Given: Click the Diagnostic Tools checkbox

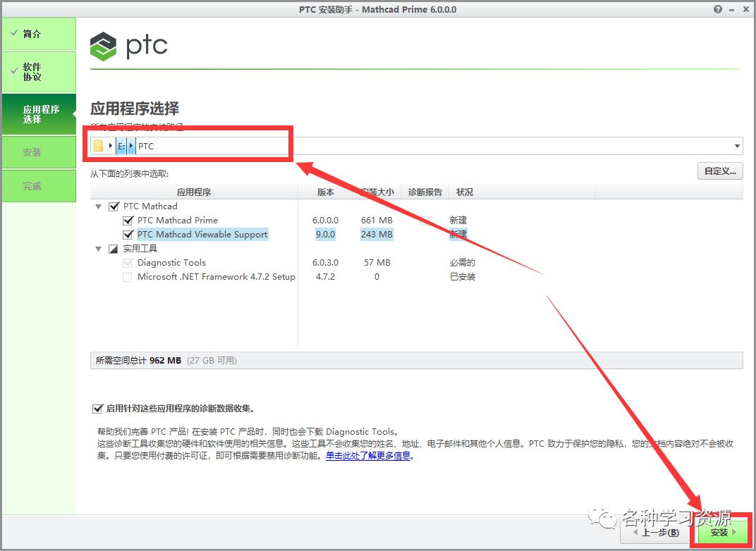Looking at the screenshot, I should [x=128, y=263].
